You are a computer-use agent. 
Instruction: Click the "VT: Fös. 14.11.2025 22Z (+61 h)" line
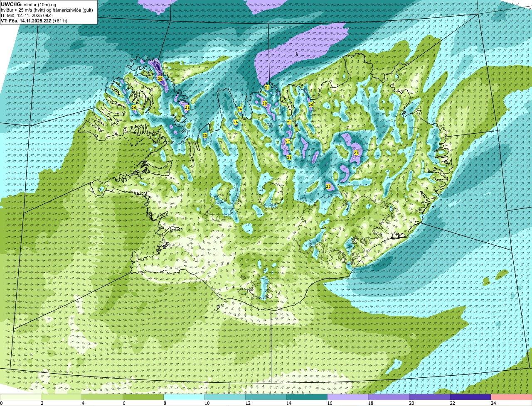[34, 21]
